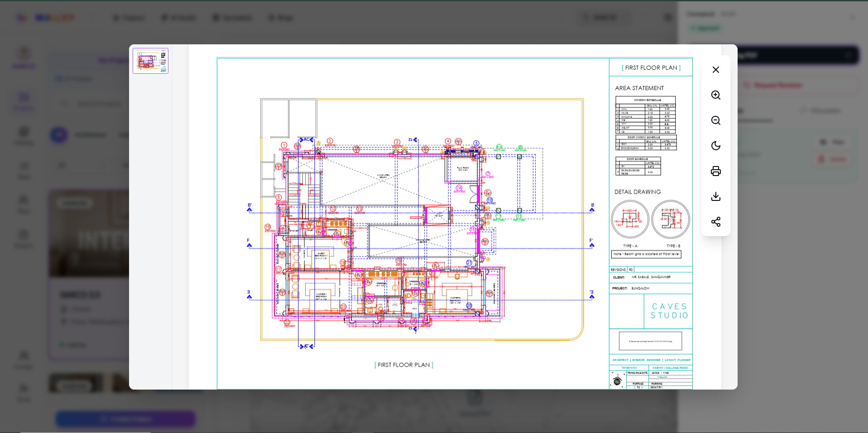Click the window schedule table
868x433 pixels.
pos(646,115)
